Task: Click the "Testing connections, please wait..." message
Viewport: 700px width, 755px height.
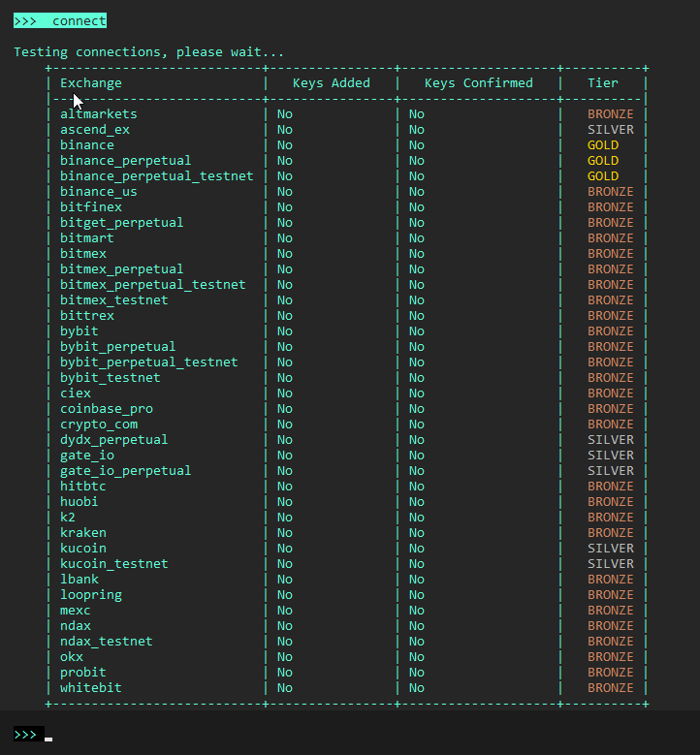Action: [149, 52]
